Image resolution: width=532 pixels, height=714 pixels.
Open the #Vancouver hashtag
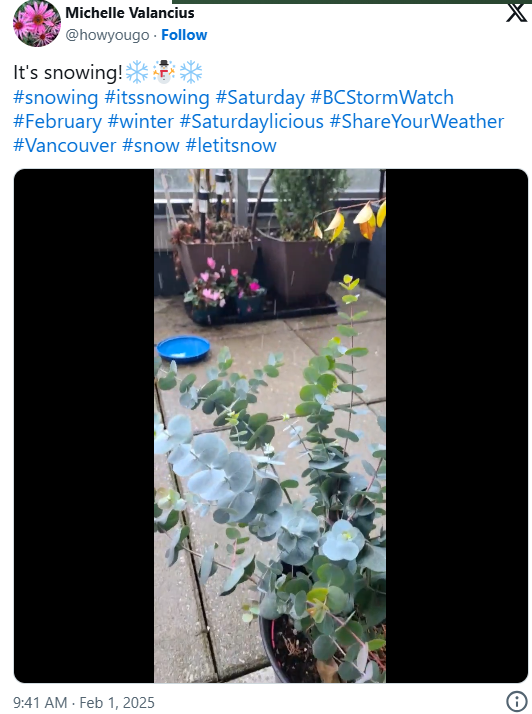(65, 146)
